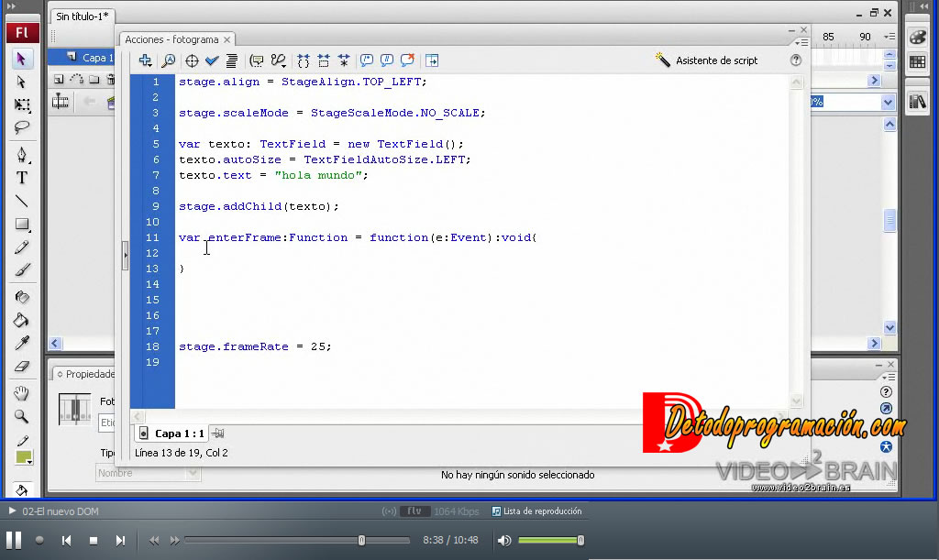
Task: Check the script syntax with the checkmark icon
Action: pyautogui.click(x=214, y=60)
